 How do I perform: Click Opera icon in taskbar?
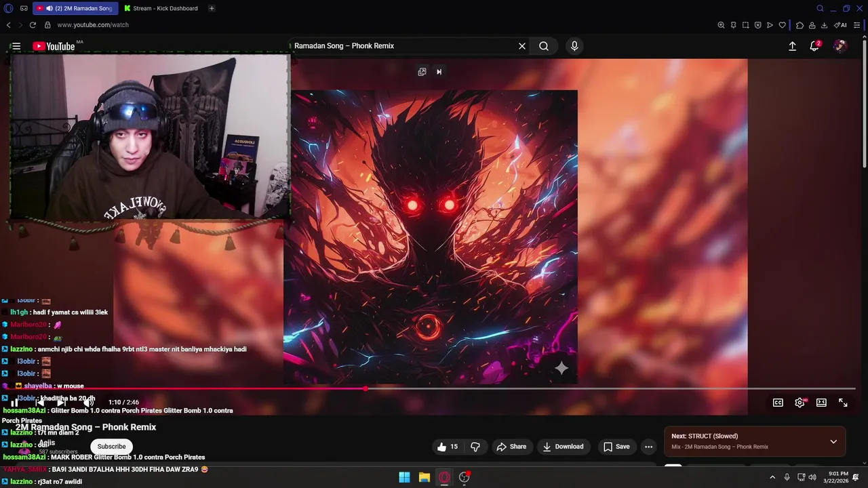pos(444,477)
